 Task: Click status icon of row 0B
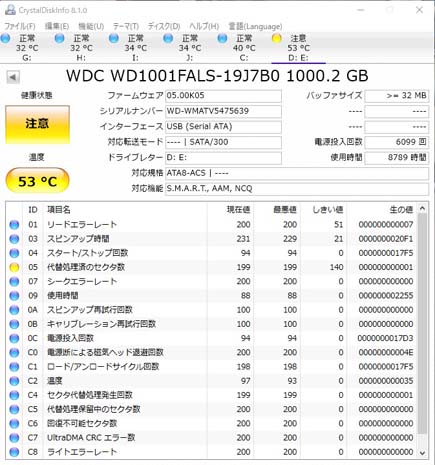click(x=14, y=324)
